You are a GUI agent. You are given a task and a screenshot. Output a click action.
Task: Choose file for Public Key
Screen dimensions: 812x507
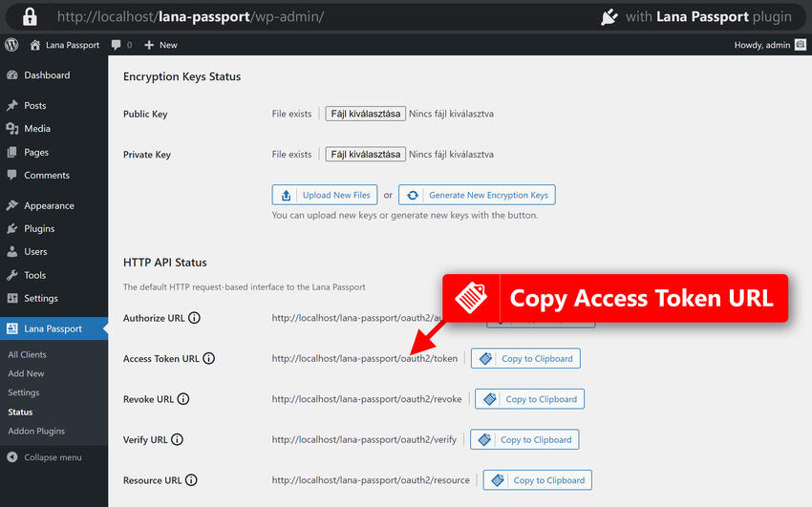click(366, 114)
